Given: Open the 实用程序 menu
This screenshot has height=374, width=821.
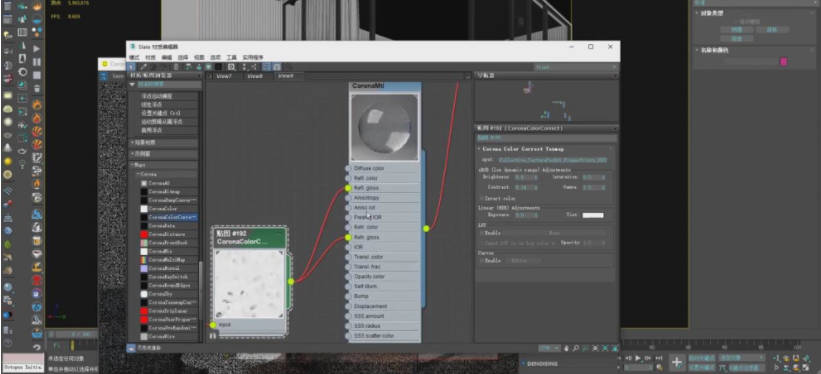Looking at the screenshot, I should click(x=253, y=57).
